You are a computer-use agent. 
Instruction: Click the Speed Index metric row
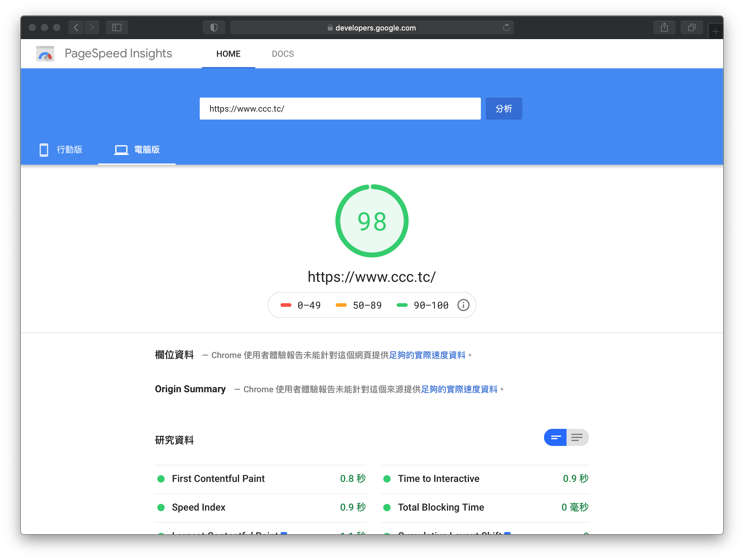tap(260, 507)
